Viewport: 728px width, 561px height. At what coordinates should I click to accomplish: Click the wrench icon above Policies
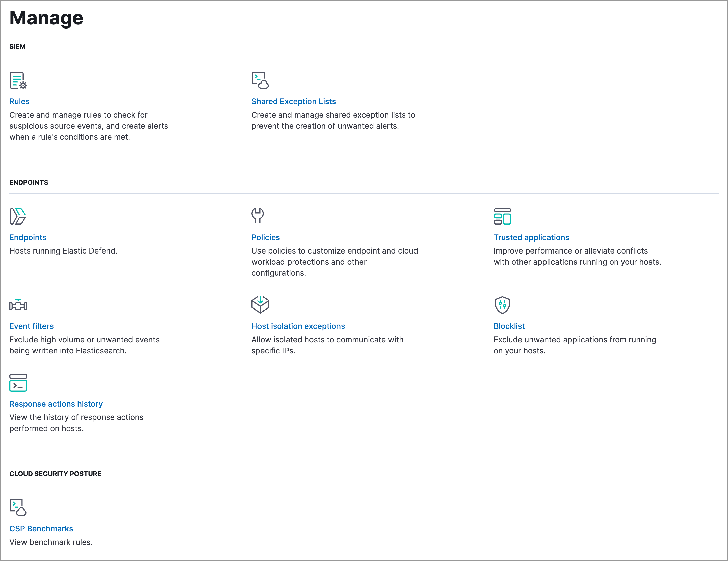pyautogui.click(x=258, y=216)
